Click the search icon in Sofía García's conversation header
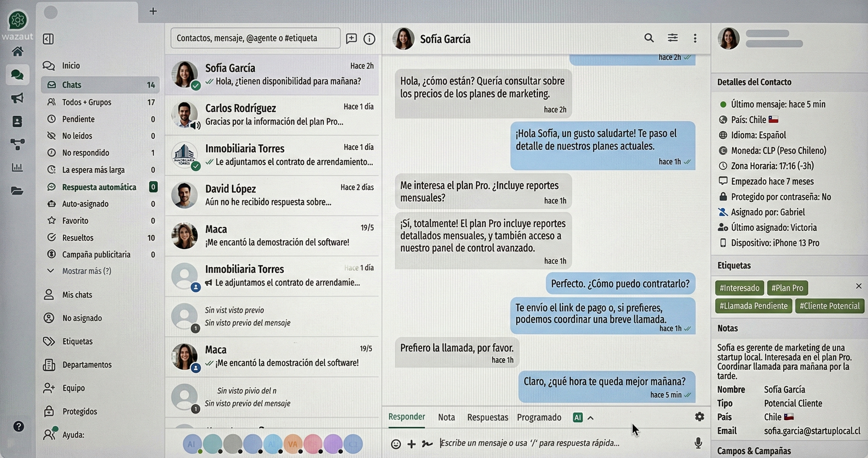 point(649,38)
